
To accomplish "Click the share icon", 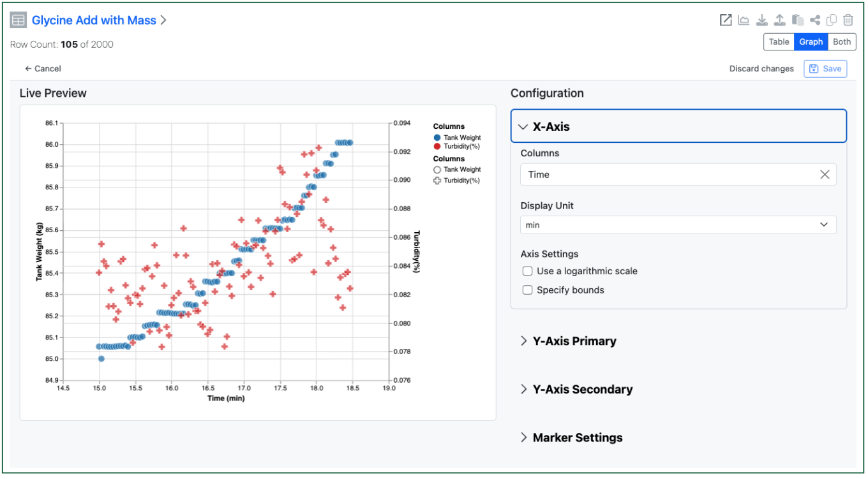I will tap(815, 20).
